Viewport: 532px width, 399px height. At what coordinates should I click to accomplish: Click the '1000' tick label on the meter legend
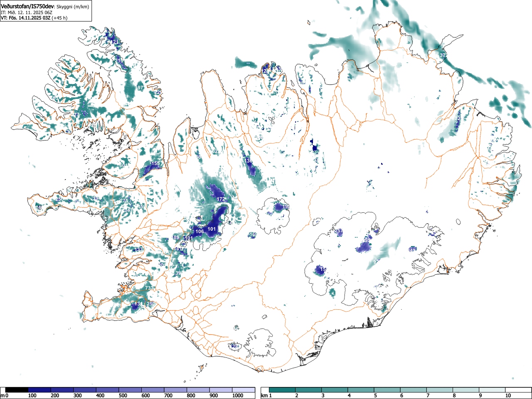tap(237, 396)
